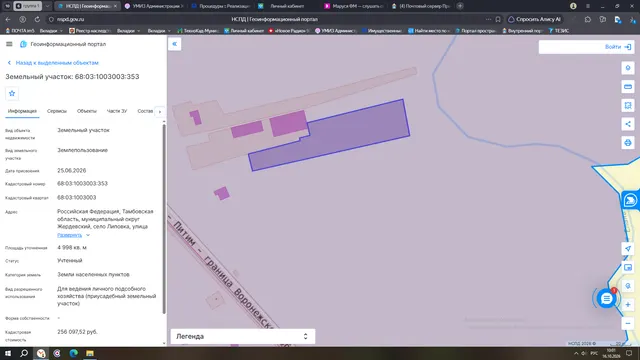Click the cadastral number 68:03:1003003:353 value
Image resolution: width=640 pixels, height=360 pixels.
click(82, 184)
